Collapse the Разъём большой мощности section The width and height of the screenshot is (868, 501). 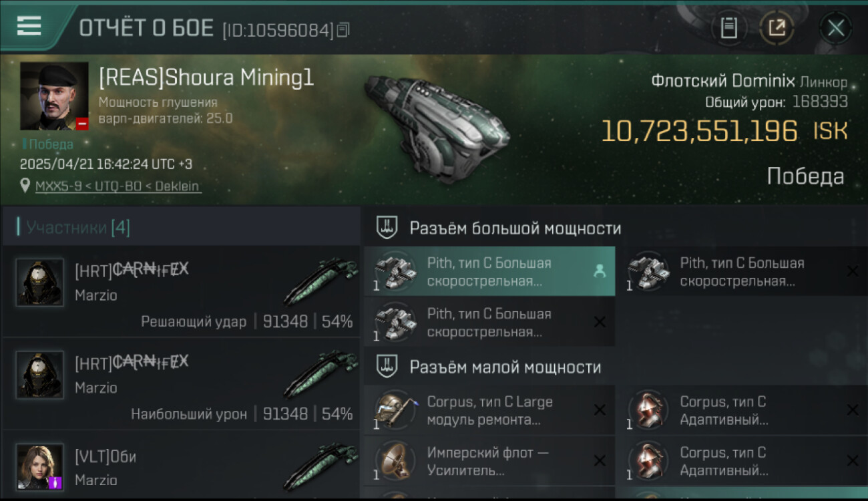point(614,228)
